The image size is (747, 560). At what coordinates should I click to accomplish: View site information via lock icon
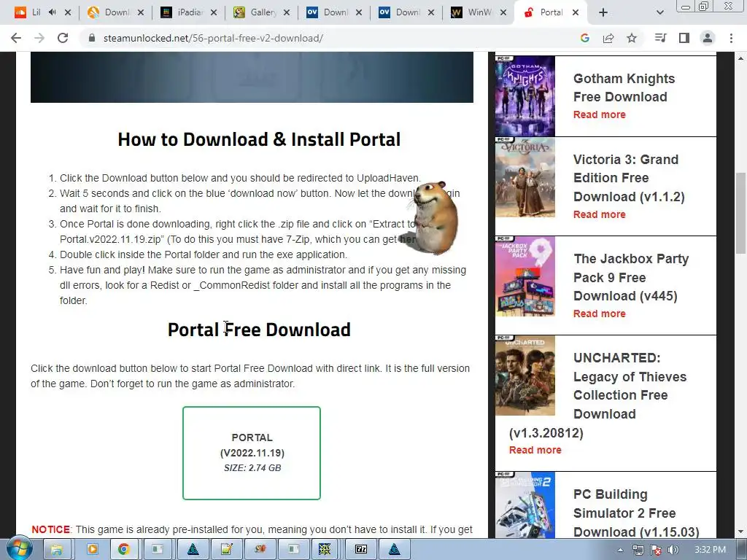click(x=92, y=38)
